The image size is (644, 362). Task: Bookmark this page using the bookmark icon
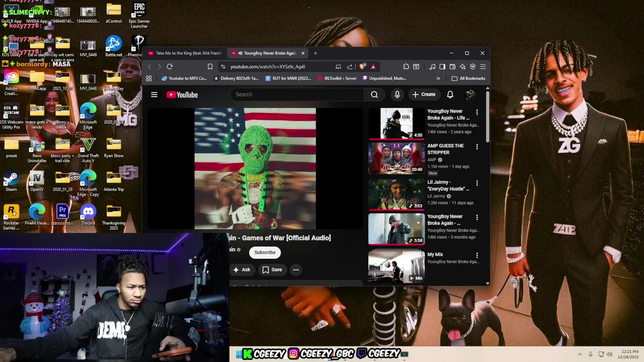210,66
